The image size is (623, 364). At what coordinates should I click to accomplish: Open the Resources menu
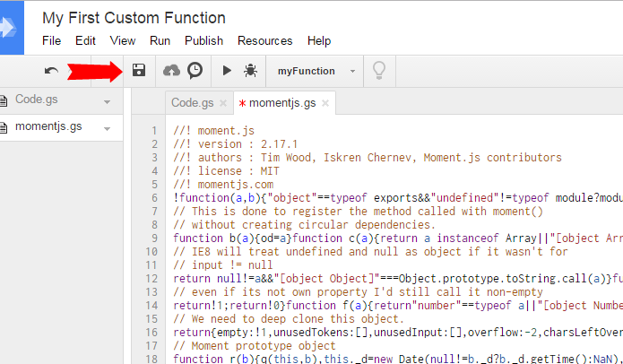click(264, 40)
